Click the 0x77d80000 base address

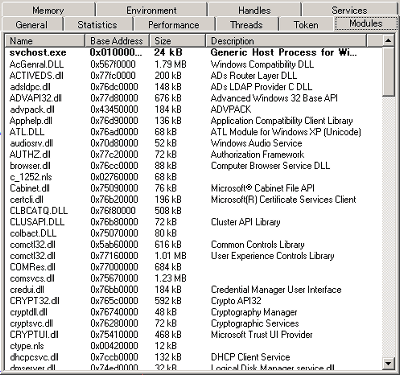pos(114,98)
